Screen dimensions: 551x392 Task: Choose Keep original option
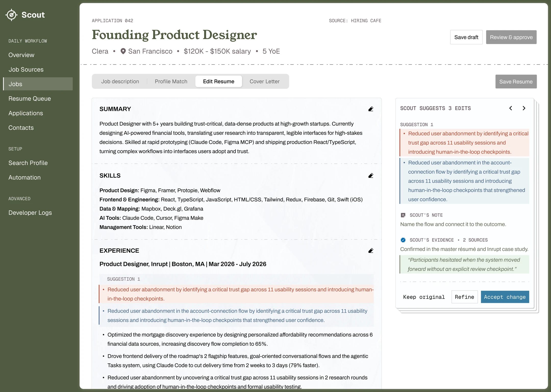click(424, 297)
